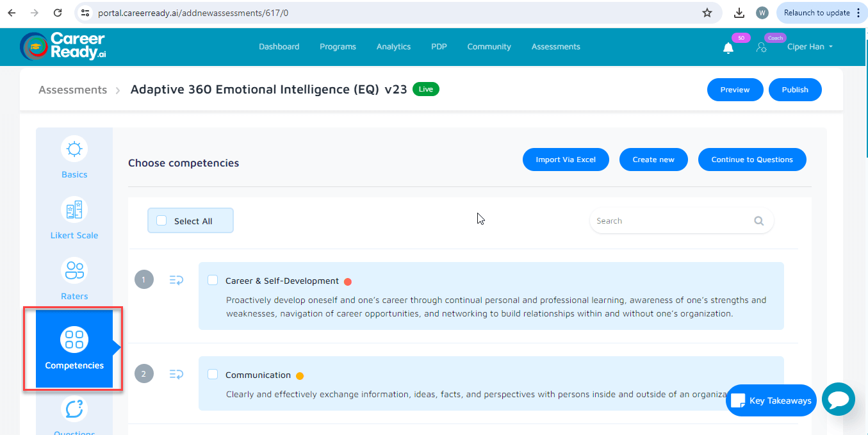Click reorder icon for Career & Self-Development
Viewport: 868px width, 435px height.
click(x=176, y=280)
